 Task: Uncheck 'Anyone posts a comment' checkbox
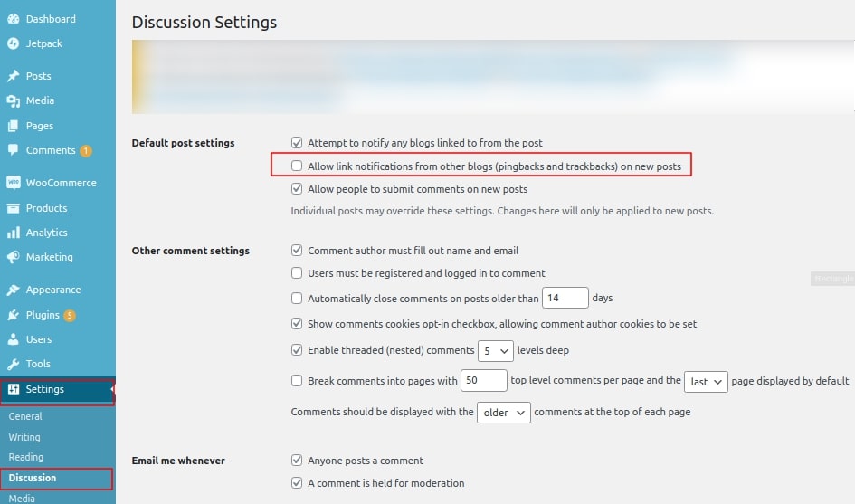pyautogui.click(x=297, y=461)
